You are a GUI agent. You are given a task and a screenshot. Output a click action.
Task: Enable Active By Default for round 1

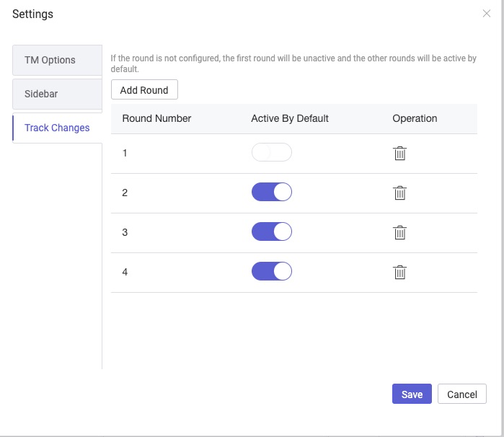271,153
